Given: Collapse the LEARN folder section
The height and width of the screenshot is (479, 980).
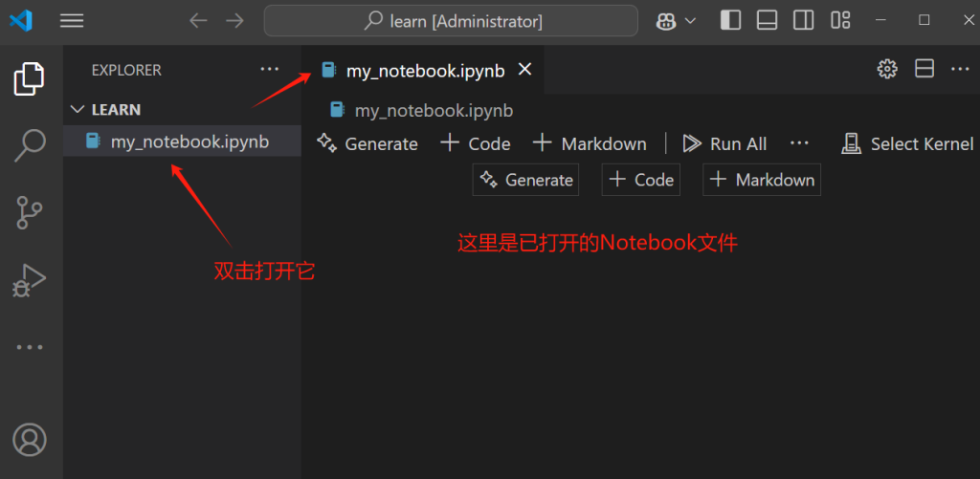Looking at the screenshot, I should [x=78, y=110].
